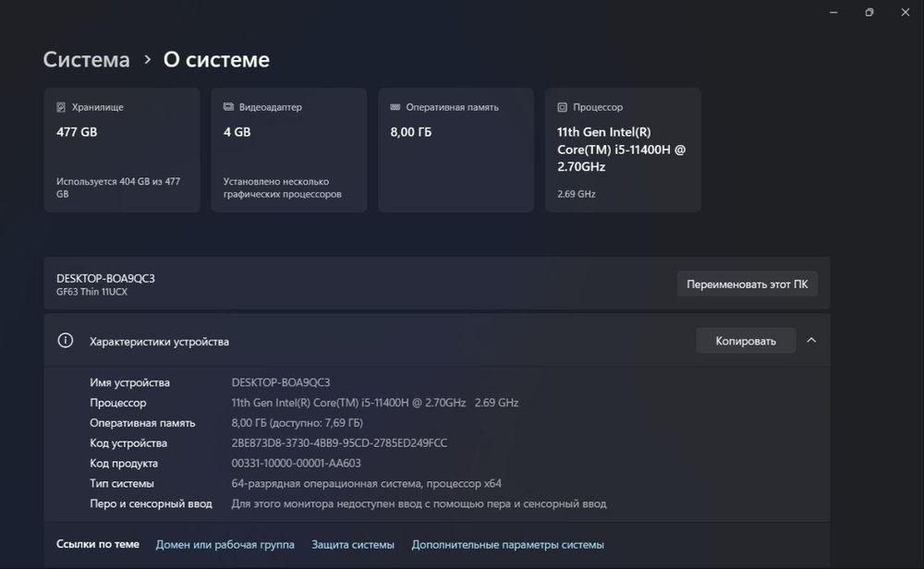Go back to Система breadcrumb
The height and width of the screenshot is (569, 924).
86,59
